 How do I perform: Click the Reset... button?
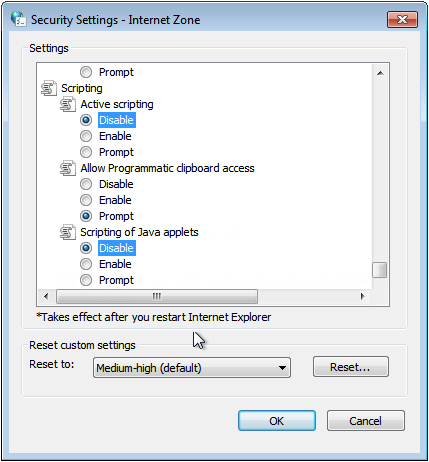coord(351,367)
